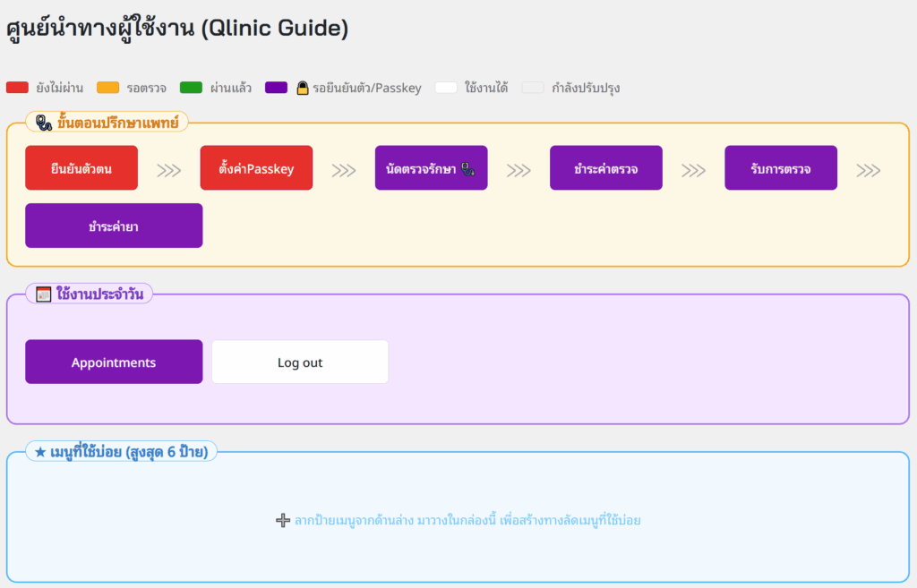The width and height of the screenshot is (917, 588).
Task: Click the Log out button
Action: click(x=299, y=362)
